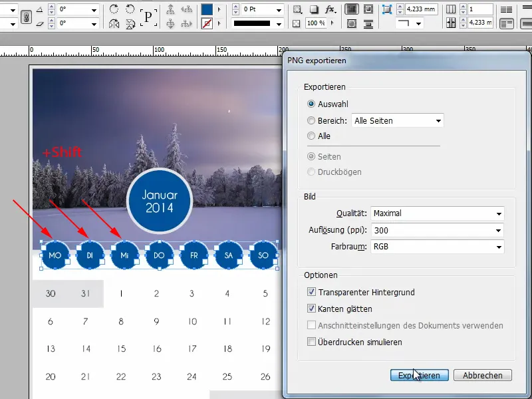Select the Alle radio button
The image size is (532, 399).
click(x=311, y=136)
